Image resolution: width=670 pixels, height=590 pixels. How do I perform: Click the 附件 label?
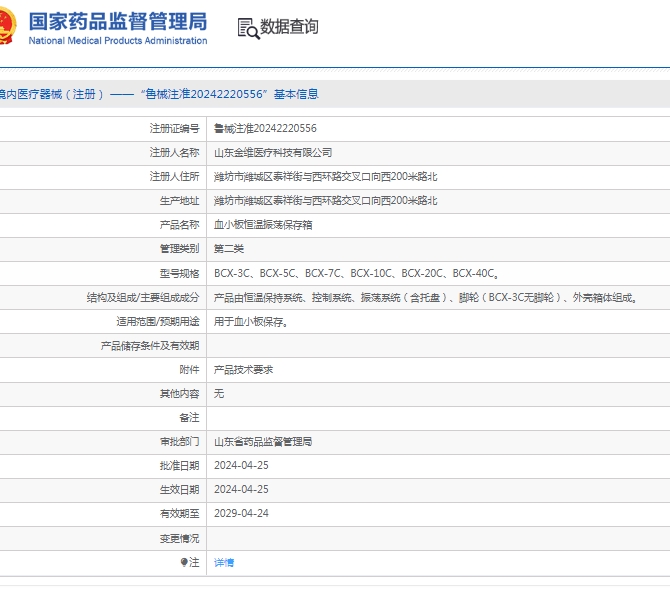click(x=189, y=370)
